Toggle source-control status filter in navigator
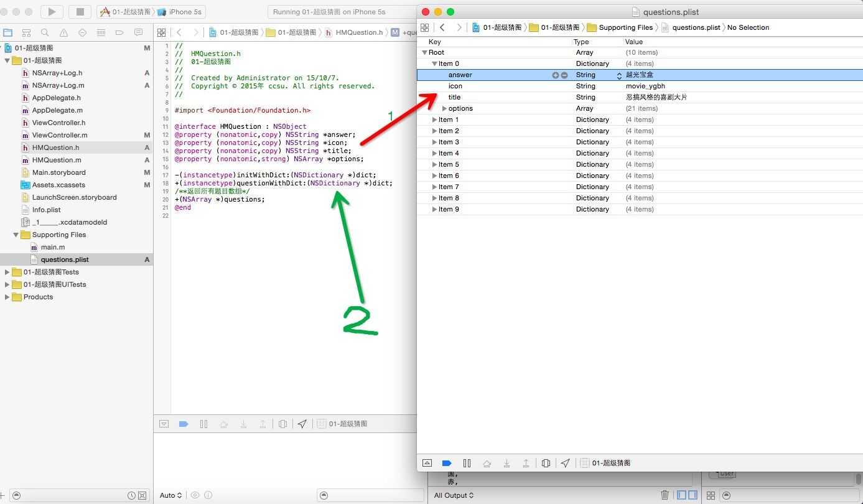Screen dimensions: 863x504 tap(142, 496)
